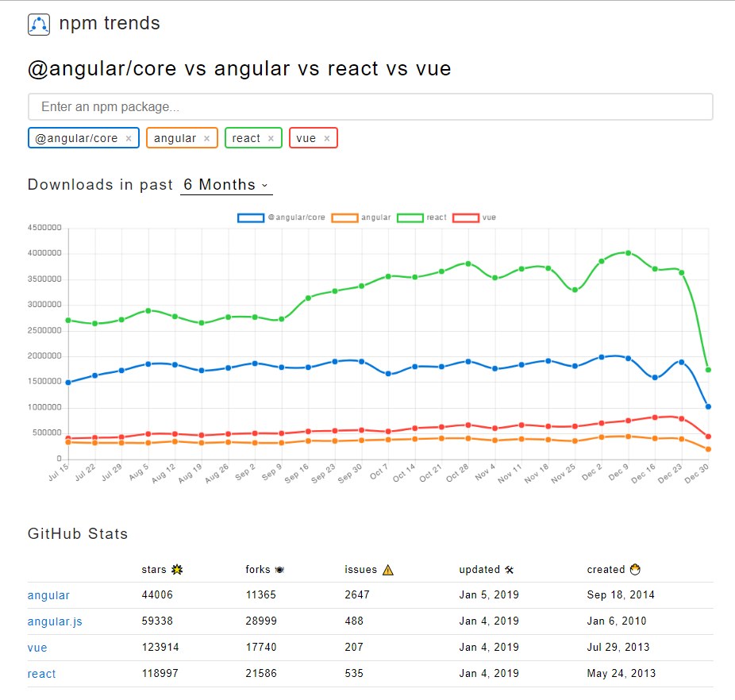This screenshot has width=735, height=700.
Task: Remove the @angular/core package tag
Action: (129, 138)
